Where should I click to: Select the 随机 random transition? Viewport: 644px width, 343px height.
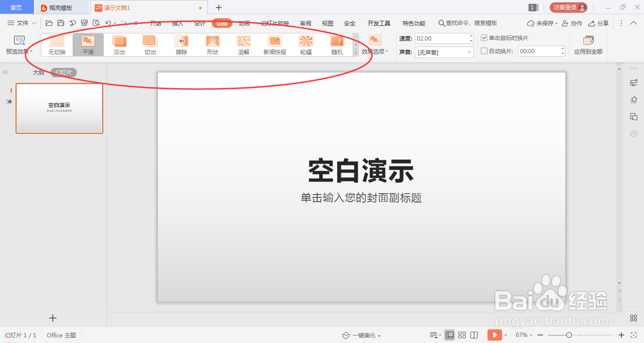[x=337, y=45]
